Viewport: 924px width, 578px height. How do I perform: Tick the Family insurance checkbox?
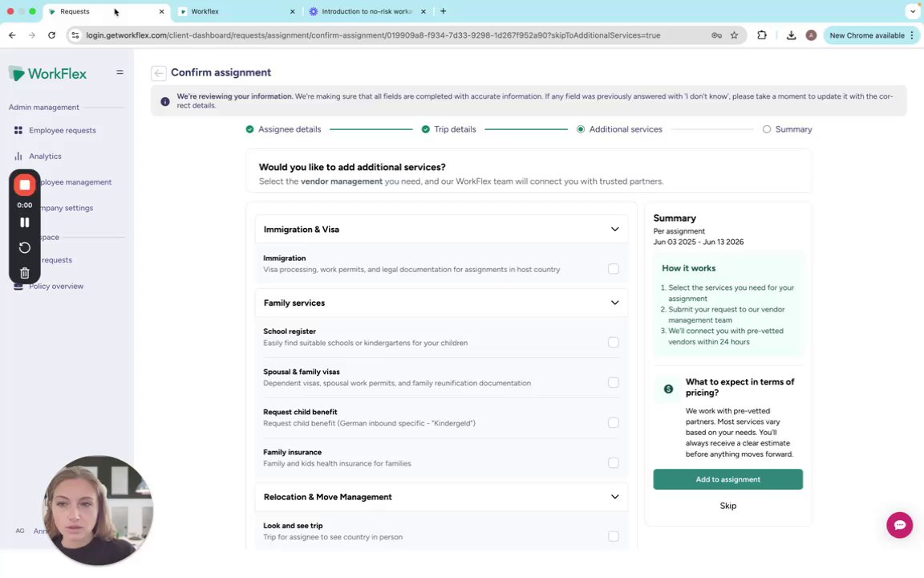pos(614,462)
